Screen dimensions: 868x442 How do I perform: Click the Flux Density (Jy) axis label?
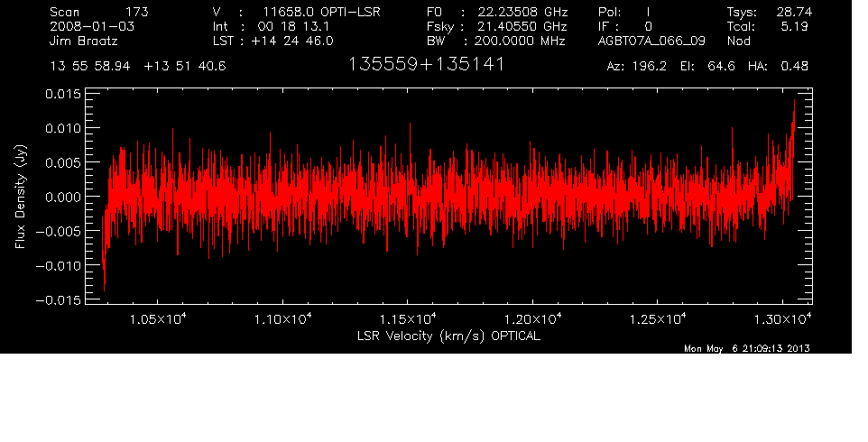coord(21,197)
